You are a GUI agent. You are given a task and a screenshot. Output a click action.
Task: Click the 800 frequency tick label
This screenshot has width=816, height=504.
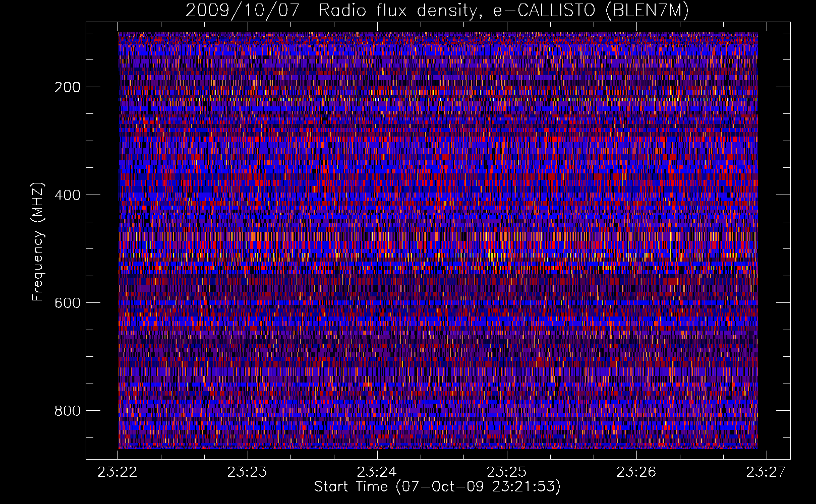coord(67,411)
